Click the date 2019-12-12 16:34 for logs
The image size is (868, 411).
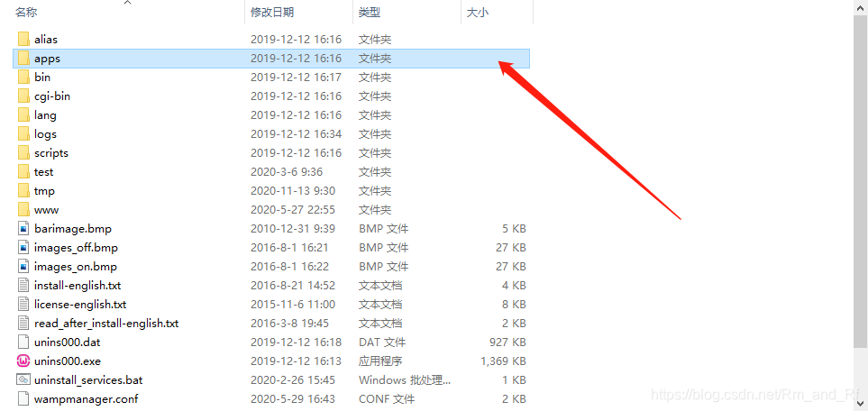click(x=297, y=133)
